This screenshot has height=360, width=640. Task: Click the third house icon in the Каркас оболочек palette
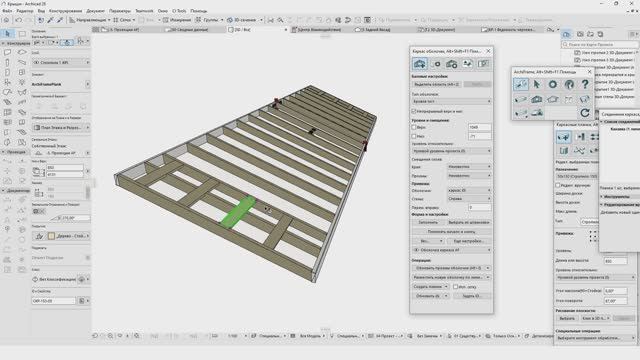pyautogui.click(x=451, y=64)
